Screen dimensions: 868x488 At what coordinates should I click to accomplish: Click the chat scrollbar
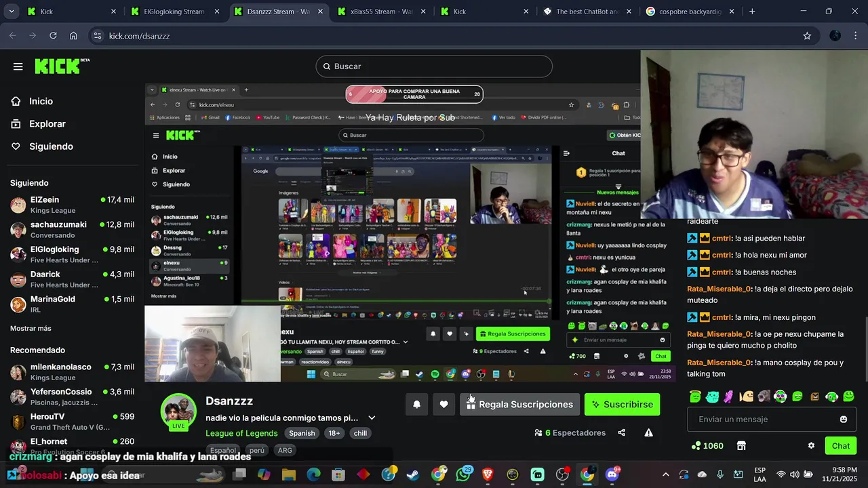pyautogui.click(x=865, y=350)
